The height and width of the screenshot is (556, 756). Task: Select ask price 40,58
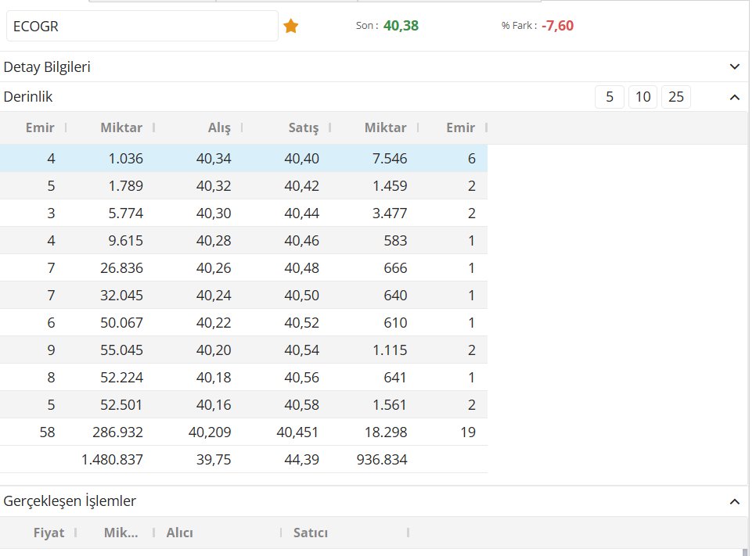coord(302,405)
